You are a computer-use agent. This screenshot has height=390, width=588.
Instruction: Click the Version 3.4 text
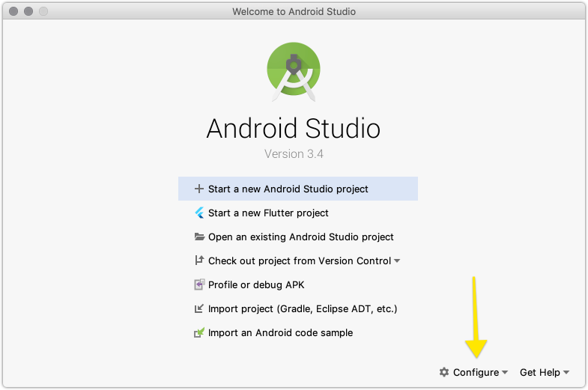pyautogui.click(x=294, y=153)
